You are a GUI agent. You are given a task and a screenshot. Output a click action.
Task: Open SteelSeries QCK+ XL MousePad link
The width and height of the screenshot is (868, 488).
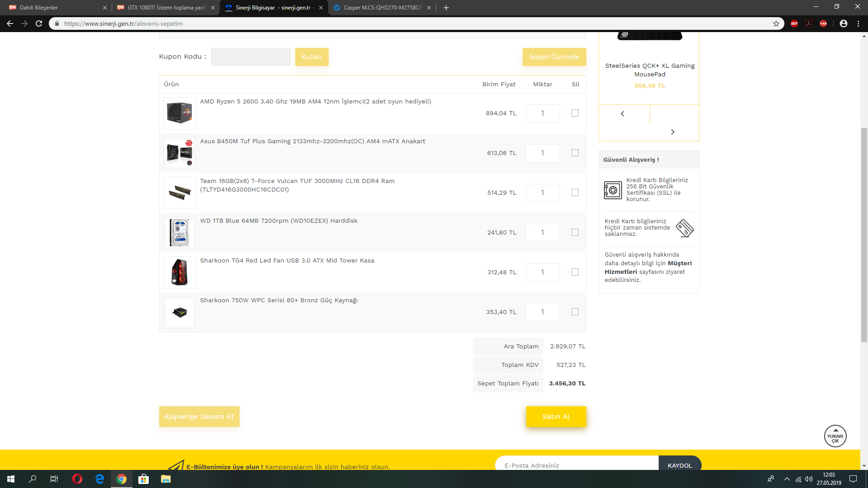650,70
